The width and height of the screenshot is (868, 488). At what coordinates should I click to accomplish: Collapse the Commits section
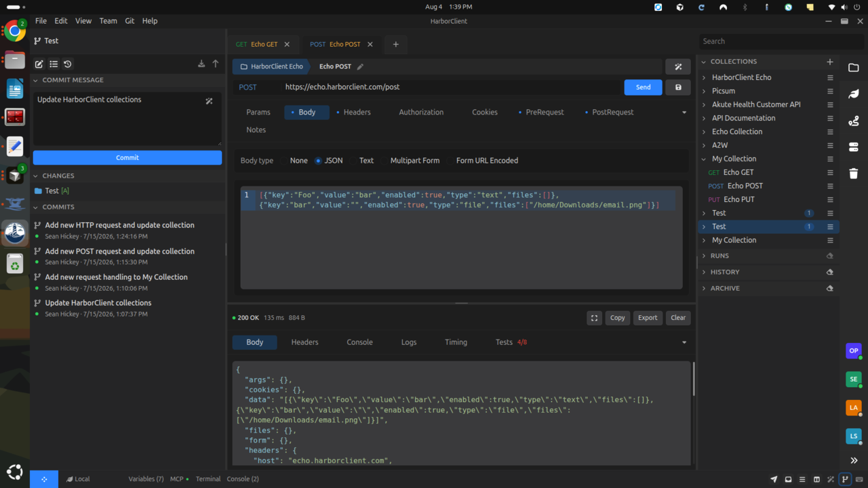pos(36,207)
